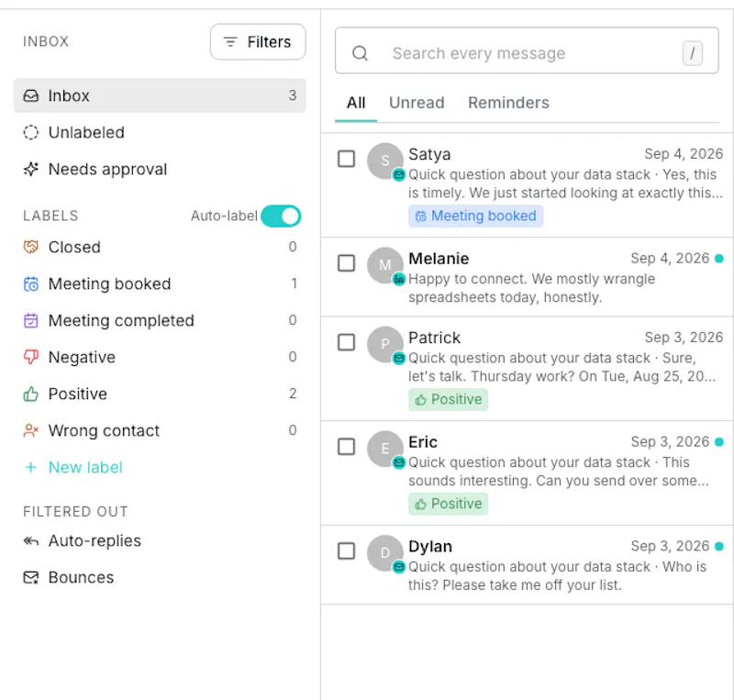The width and height of the screenshot is (734, 700).
Task: Switch to the Unread tab
Action: pos(417,103)
